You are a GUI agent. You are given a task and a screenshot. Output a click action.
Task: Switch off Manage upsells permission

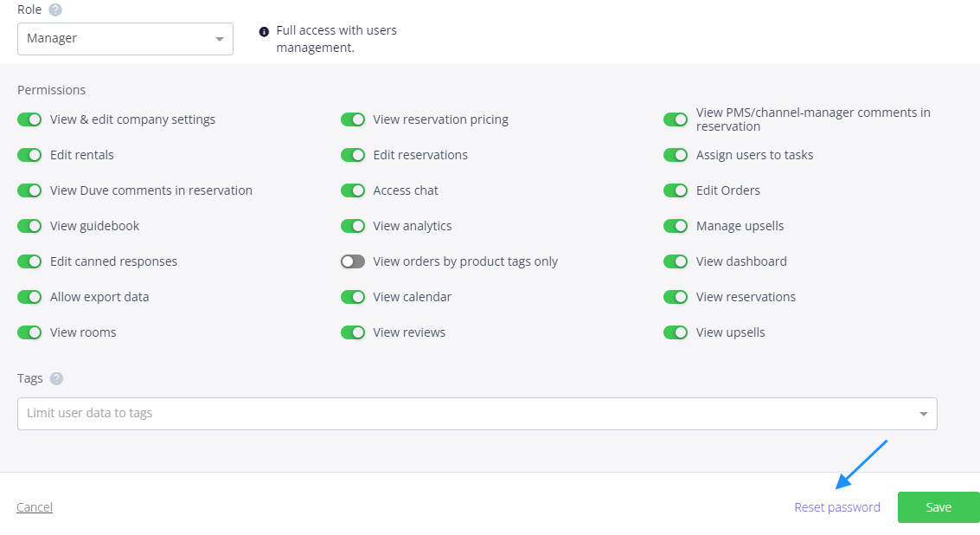[x=676, y=226]
